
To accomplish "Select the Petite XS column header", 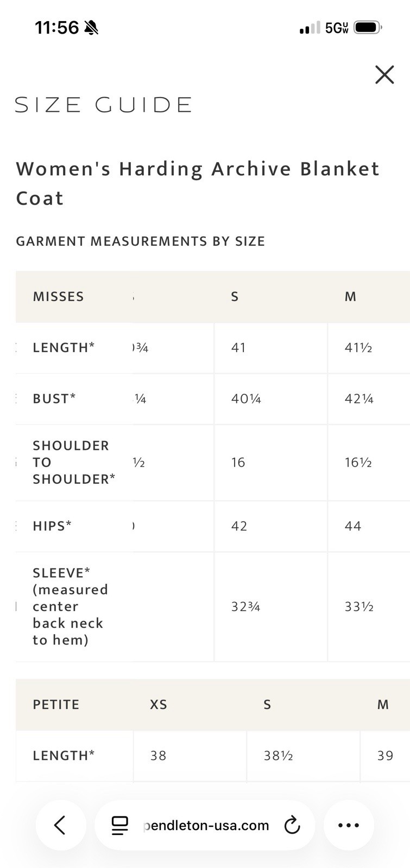I will tap(159, 705).
